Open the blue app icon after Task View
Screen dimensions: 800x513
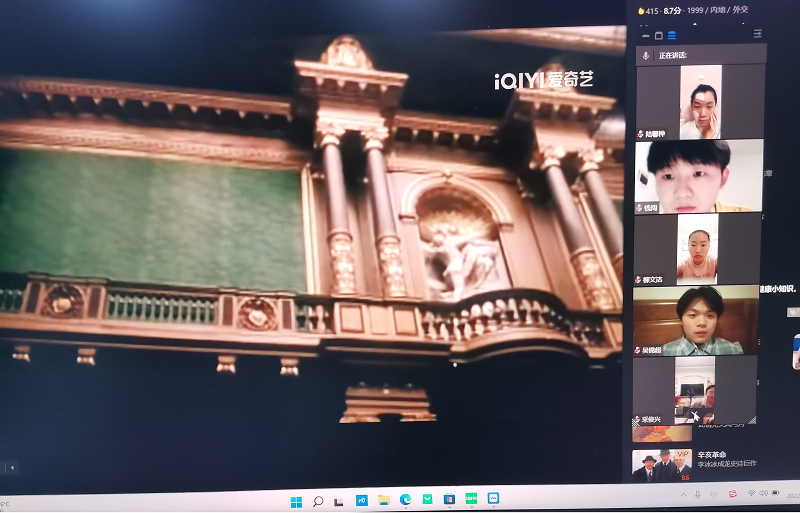click(362, 500)
